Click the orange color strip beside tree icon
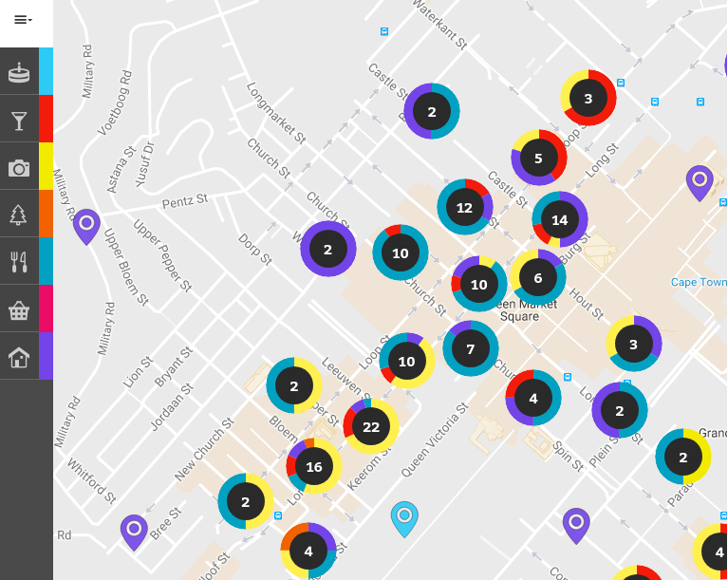The height and width of the screenshot is (580, 728). coord(46,214)
